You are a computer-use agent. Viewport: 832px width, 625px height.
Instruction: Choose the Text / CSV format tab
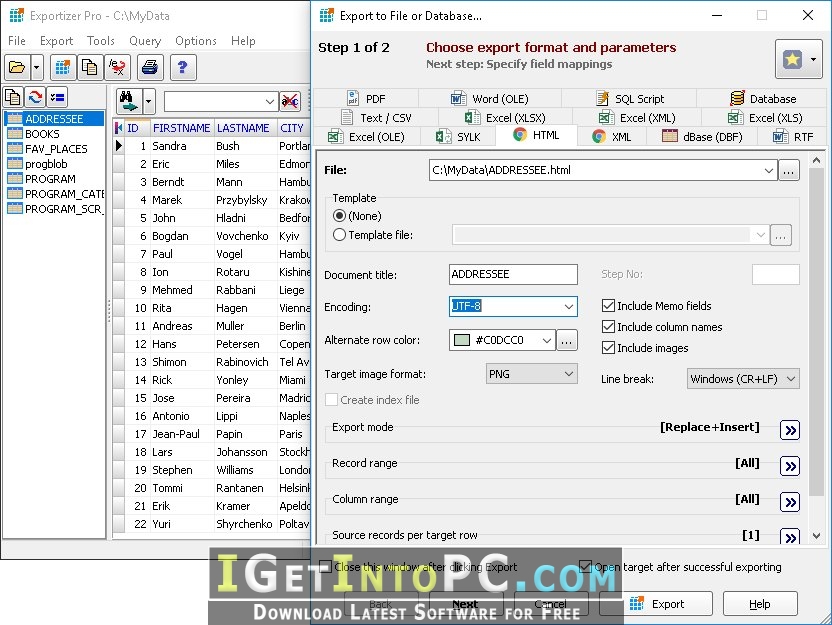(376, 118)
